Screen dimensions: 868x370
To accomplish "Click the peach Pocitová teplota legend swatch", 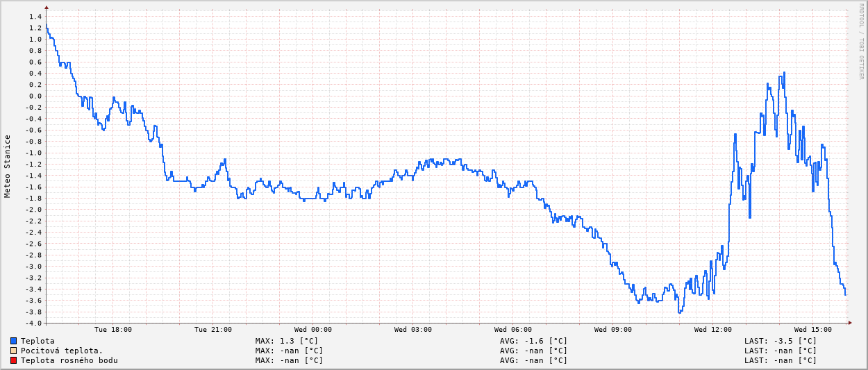I will 13,351.
